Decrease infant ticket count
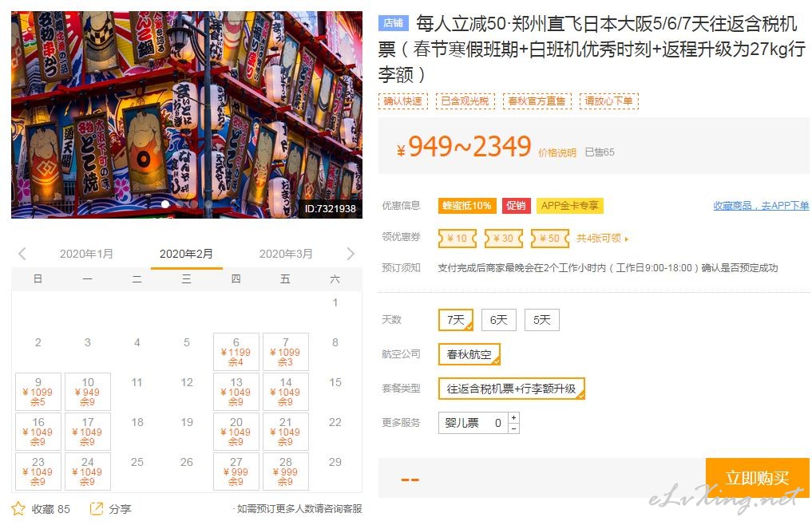 (x=513, y=428)
